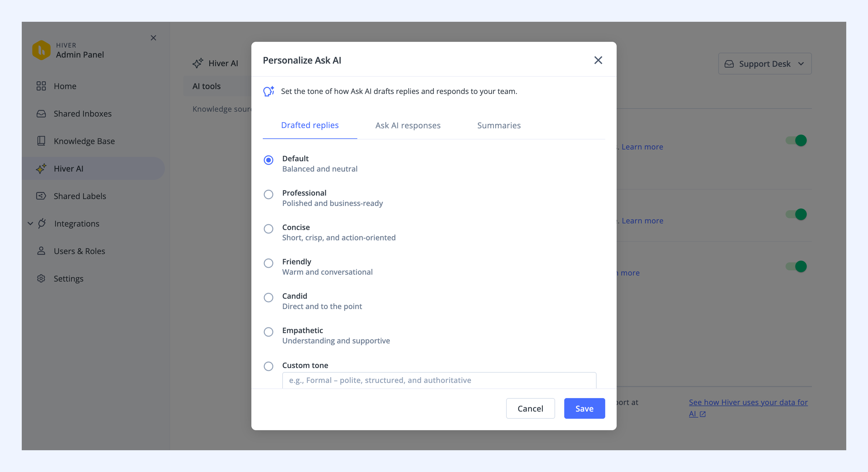This screenshot has height=472, width=868.
Task: Switch to the Drafted replies tab
Action: 310,125
